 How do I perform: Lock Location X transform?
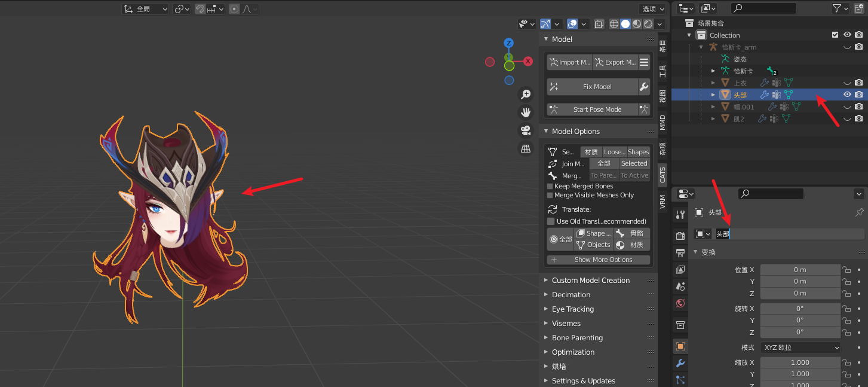pos(846,270)
